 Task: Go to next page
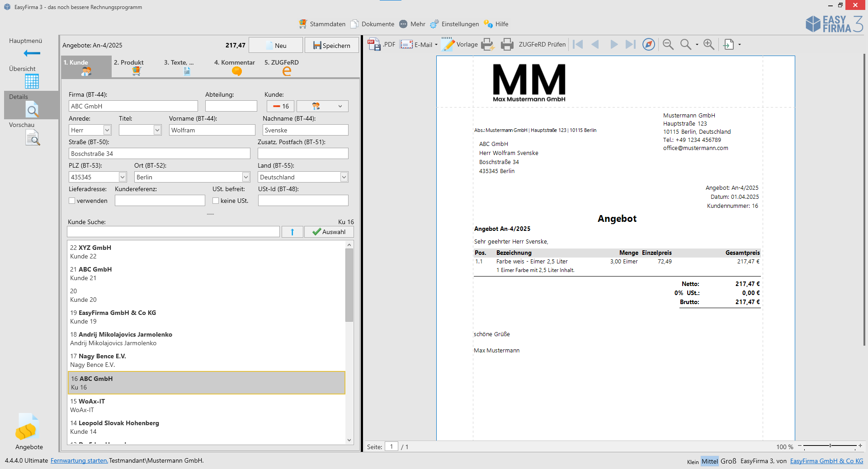click(x=614, y=44)
